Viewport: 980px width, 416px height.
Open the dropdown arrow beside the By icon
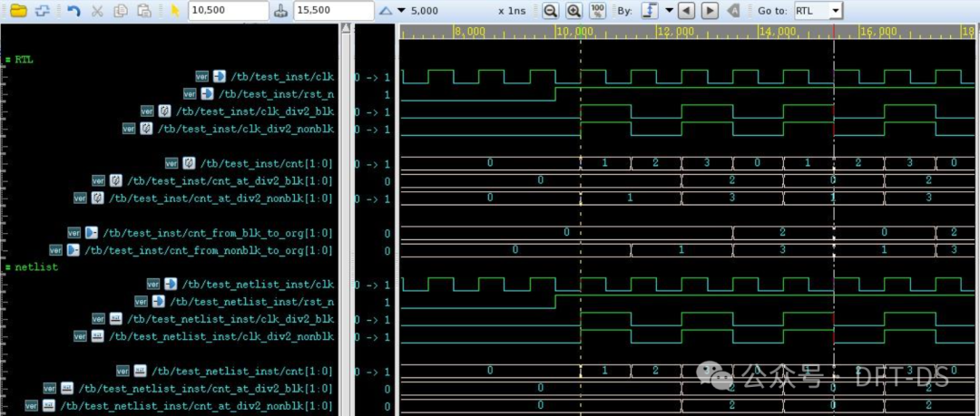coord(669,11)
